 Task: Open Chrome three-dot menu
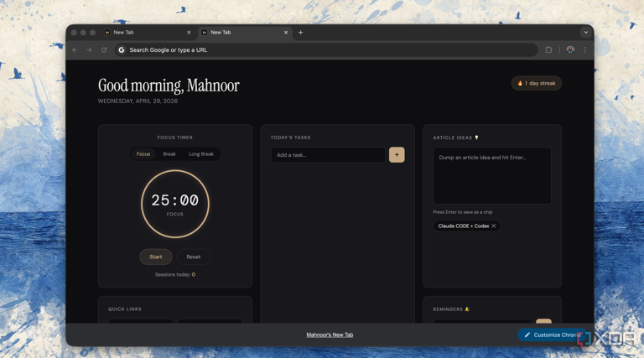tap(585, 50)
